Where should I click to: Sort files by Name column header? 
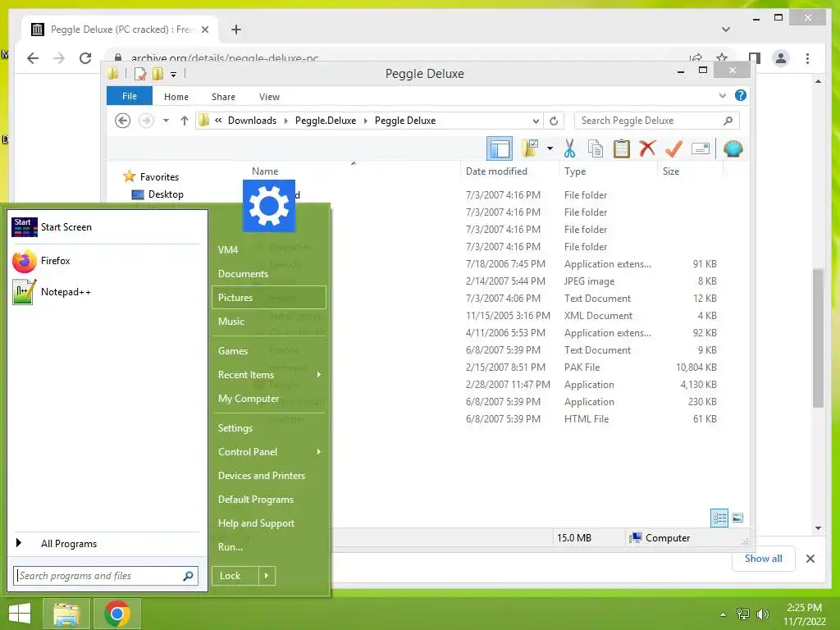tap(265, 171)
